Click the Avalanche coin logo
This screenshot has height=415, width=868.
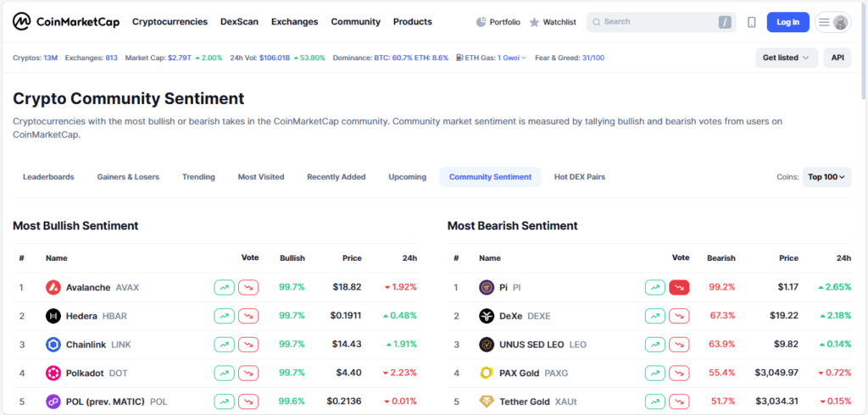pyautogui.click(x=53, y=287)
